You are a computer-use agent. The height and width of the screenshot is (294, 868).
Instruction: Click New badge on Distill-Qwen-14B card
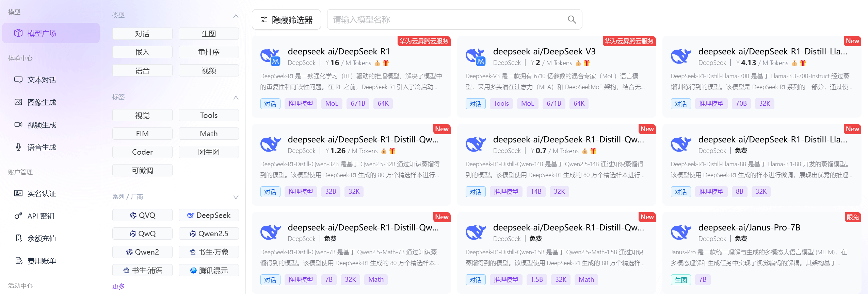point(647,129)
